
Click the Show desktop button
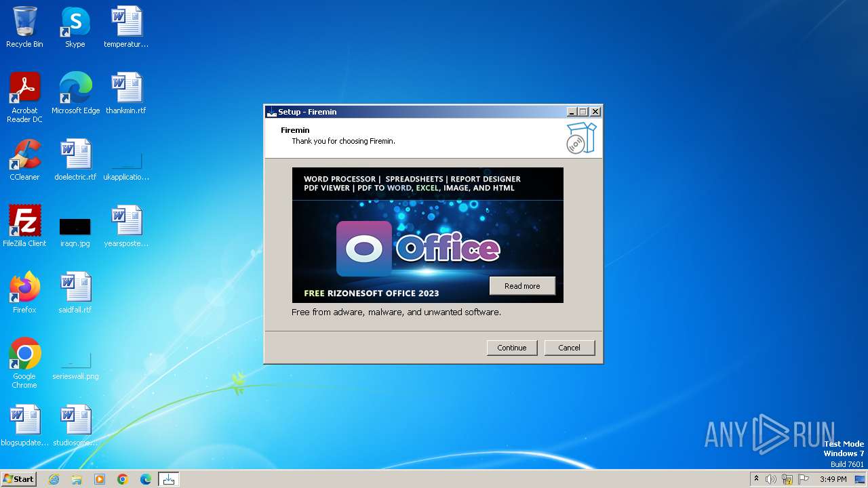[x=861, y=479]
